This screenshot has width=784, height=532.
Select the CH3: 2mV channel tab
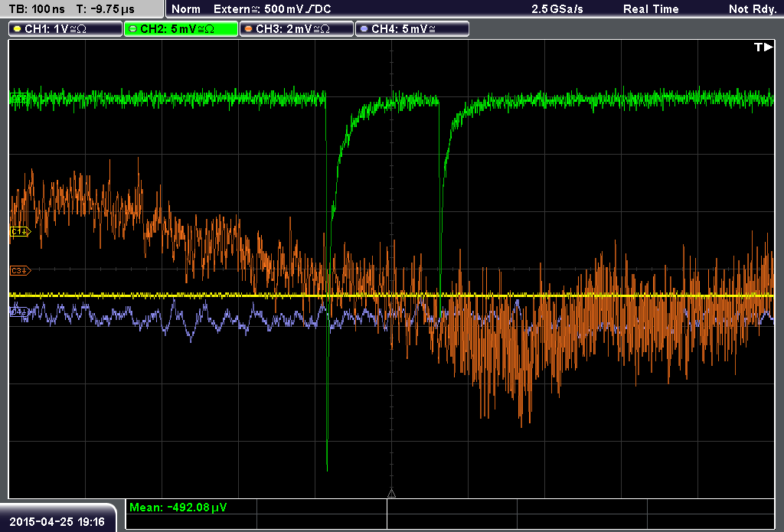[296, 29]
